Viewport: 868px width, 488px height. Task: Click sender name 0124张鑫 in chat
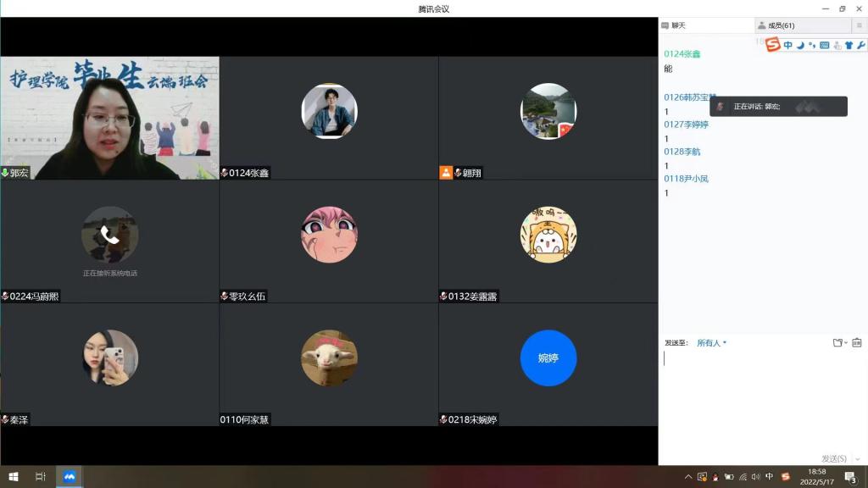click(x=682, y=54)
